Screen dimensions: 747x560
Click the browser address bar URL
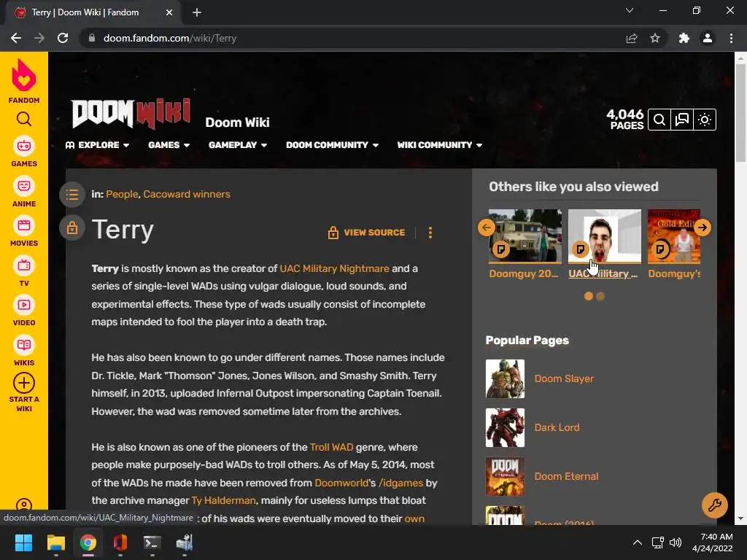click(169, 38)
